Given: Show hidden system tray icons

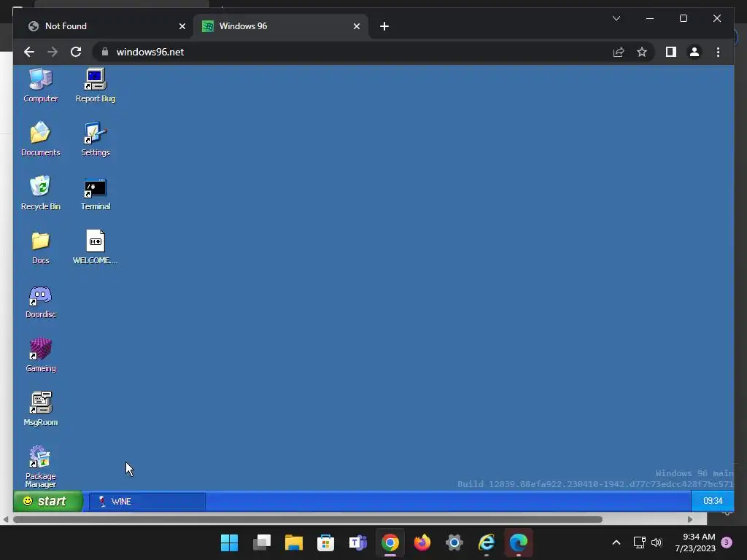Looking at the screenshot, I should [616, 542].
